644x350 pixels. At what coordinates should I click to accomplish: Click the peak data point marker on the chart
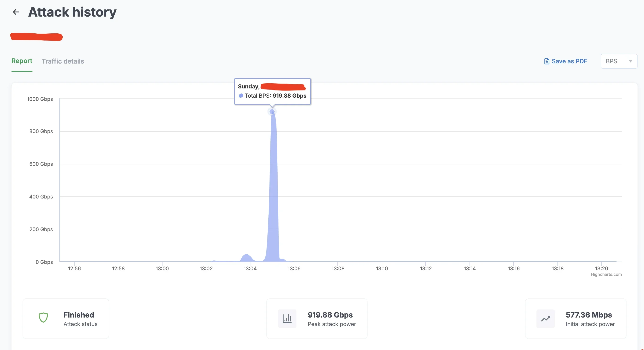[x=272, y=112]
